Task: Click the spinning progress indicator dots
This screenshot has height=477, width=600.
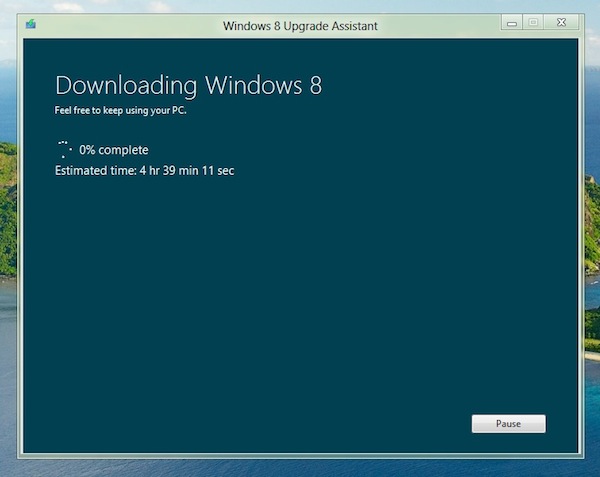Action: [64, 149]
